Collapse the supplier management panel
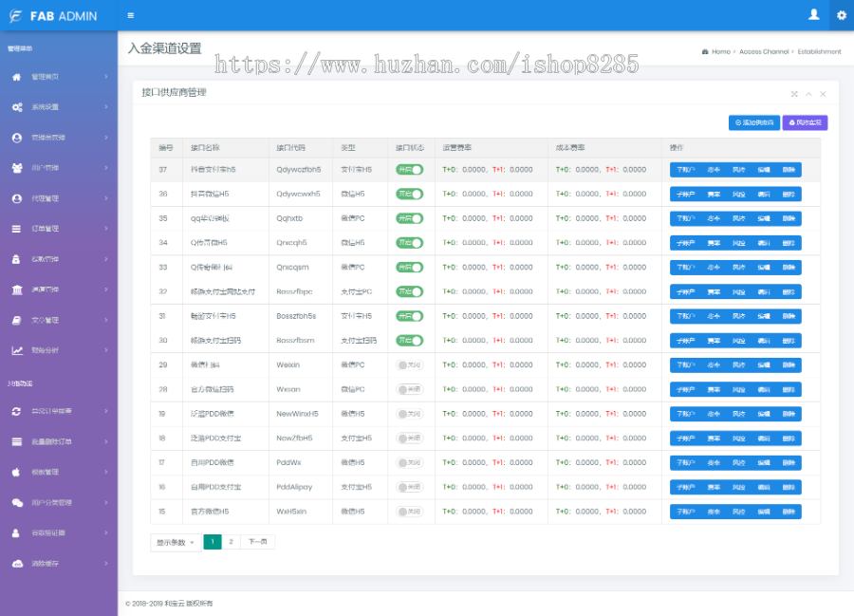 (x=808, y=94)
